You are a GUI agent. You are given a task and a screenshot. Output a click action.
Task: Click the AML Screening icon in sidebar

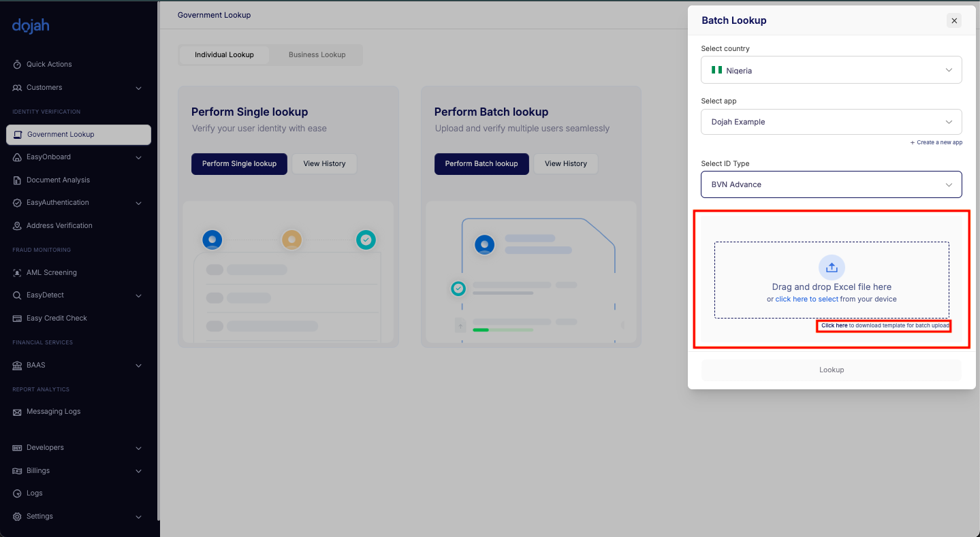(17, 273)
